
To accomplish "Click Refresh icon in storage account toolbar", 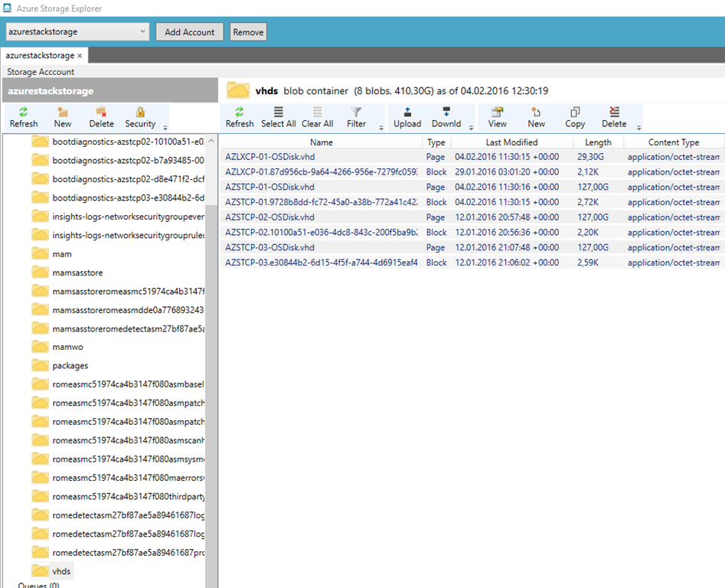I will (x=24, y=112).
